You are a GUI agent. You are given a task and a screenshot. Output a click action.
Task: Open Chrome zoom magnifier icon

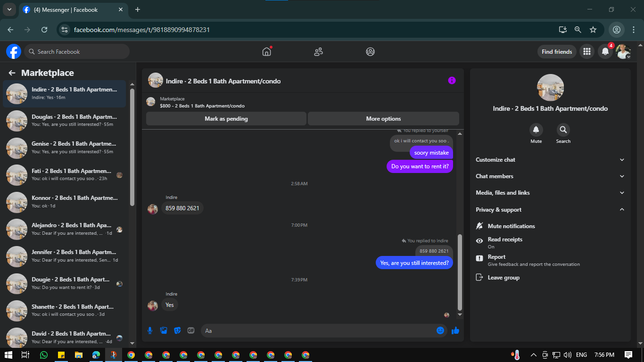pos(578,30)
